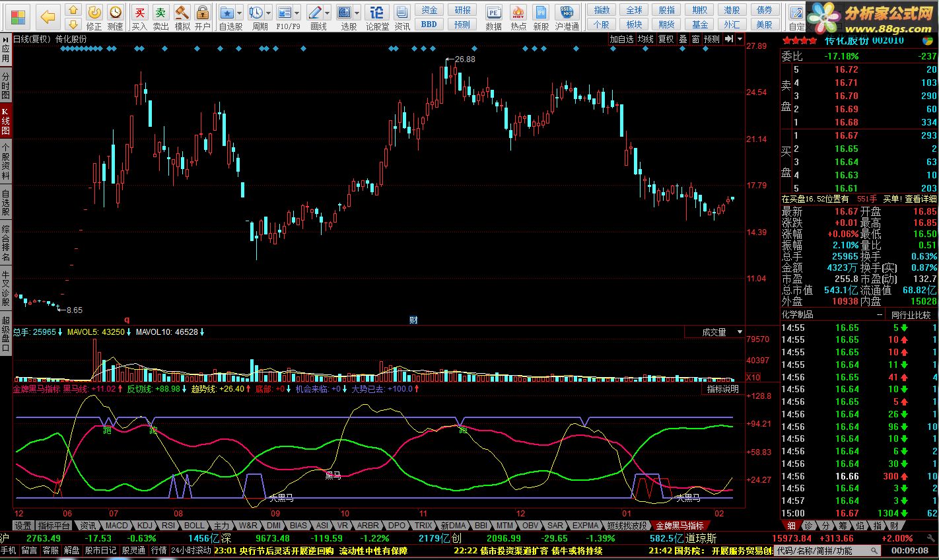Go back with the yellow left arrow

click(48, 16)
